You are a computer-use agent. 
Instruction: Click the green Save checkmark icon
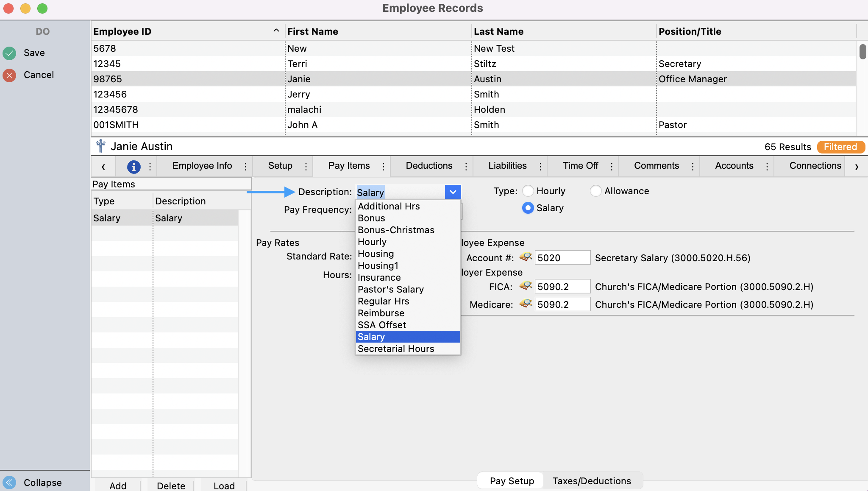coord(9,53)
